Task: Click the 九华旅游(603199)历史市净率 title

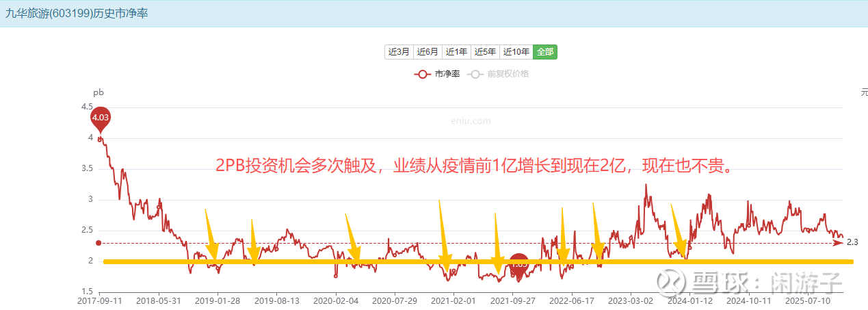Action: [x=77, y=13]
